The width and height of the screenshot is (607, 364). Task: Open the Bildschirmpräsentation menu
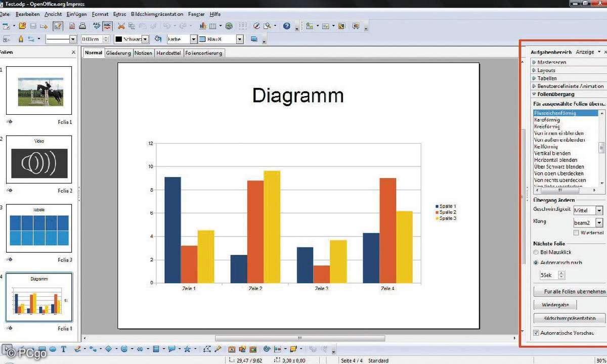pos(157,14)
